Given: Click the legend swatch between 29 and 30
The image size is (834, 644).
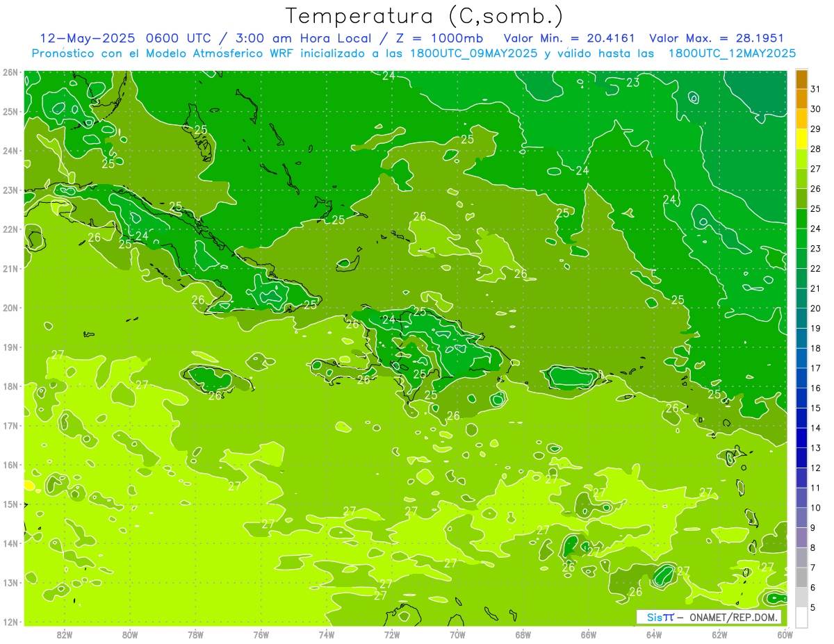Looking at the screenshot, I should coord(801,119).
